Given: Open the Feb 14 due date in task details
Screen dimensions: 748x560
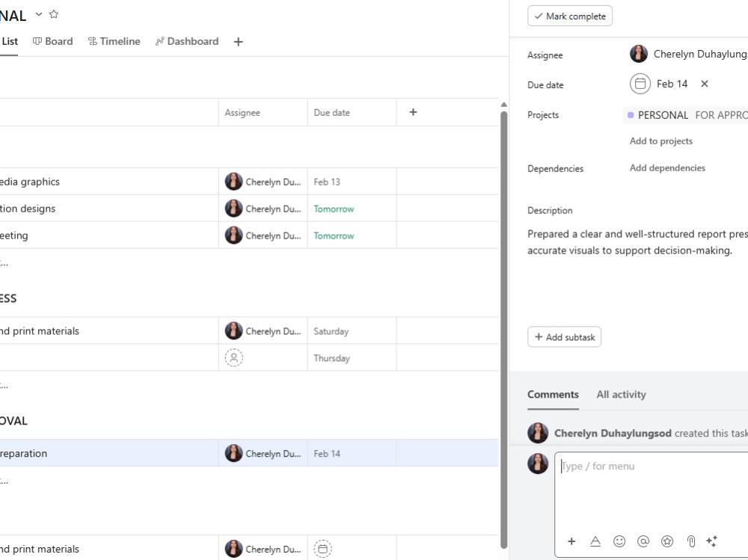Looking at the screenshot, I should pyautogui.click(x=672, y=84).
